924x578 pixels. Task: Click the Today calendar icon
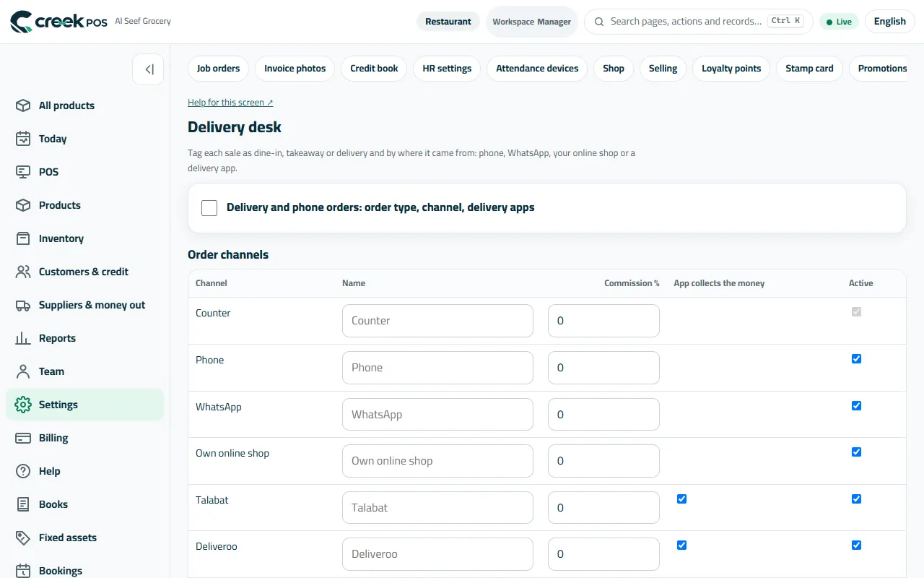23,139
